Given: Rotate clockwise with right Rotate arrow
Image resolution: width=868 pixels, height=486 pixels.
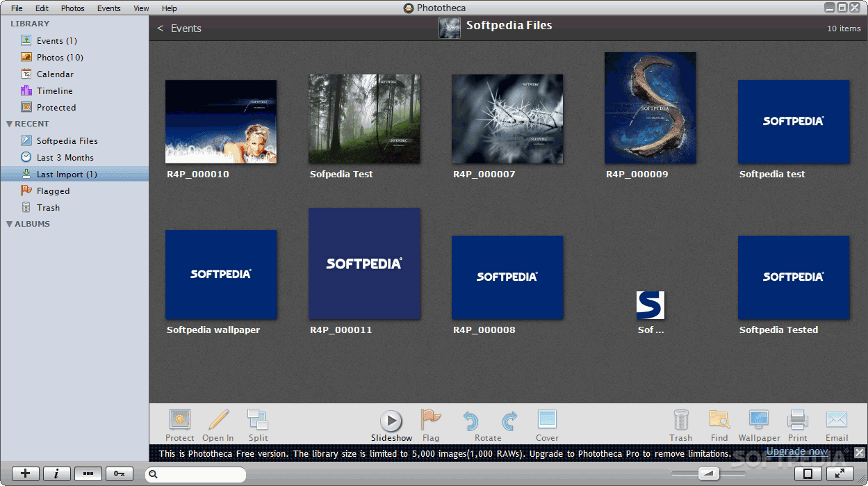Looking at the screenshot, I should 509,421.
